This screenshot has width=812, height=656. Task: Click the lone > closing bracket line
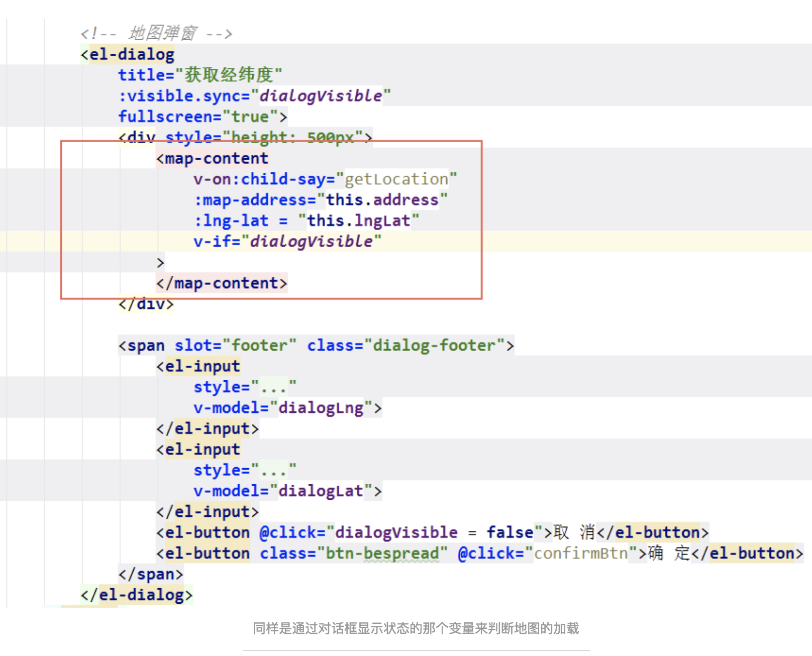(x=160, y=262)
